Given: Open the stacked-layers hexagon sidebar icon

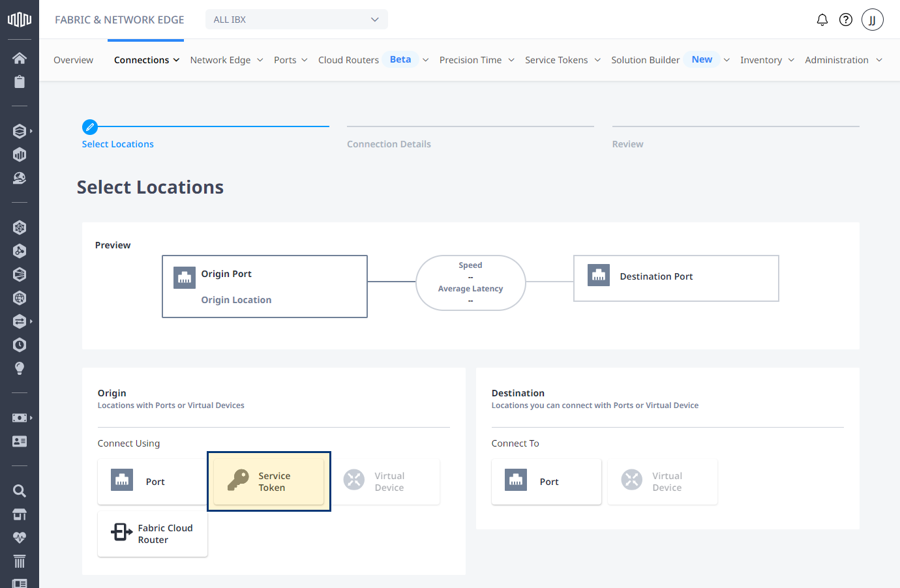Looking at the screenshot, I should point(20,131).
